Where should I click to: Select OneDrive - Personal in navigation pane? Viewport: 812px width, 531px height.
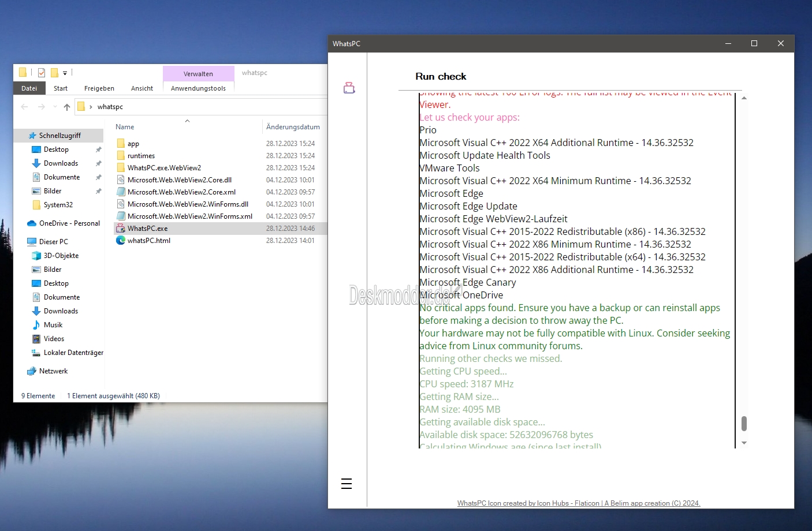point(69,223)
